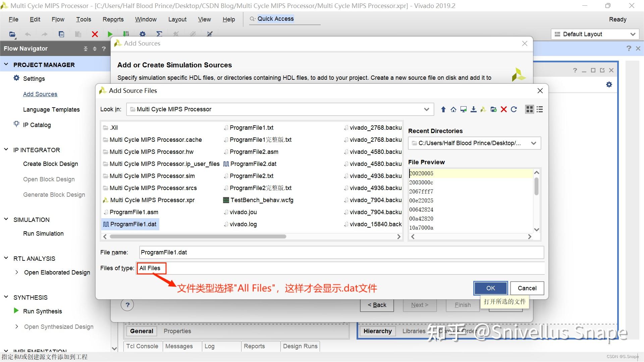Viewport: 644px width, 362px height.
Task: Go up one folder level in file browser
Action: (443, 109)
